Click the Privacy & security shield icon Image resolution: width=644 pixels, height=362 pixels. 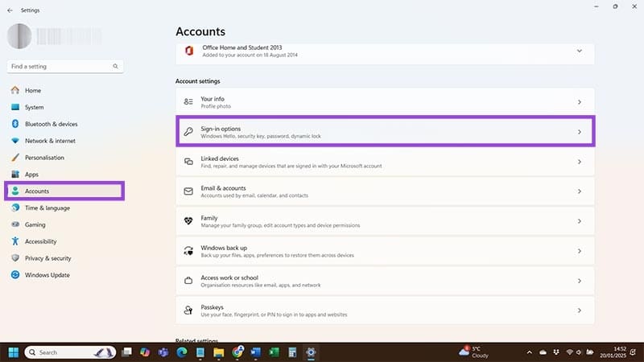15,258
